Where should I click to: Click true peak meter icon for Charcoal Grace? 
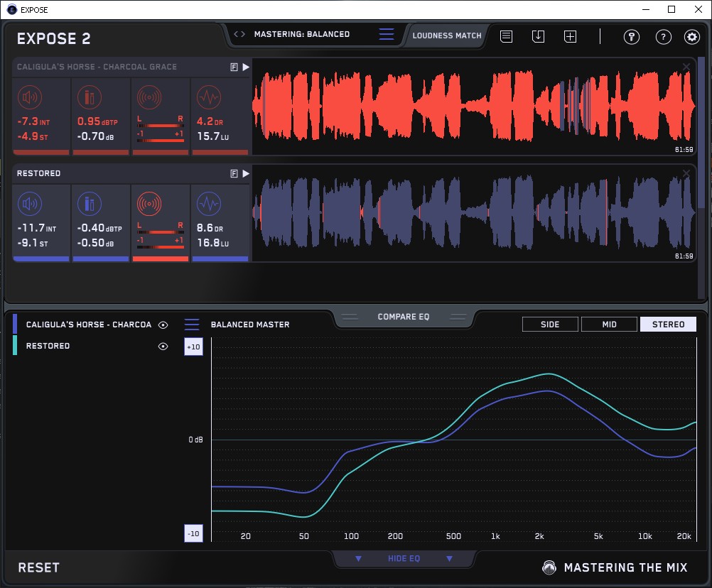90,97
